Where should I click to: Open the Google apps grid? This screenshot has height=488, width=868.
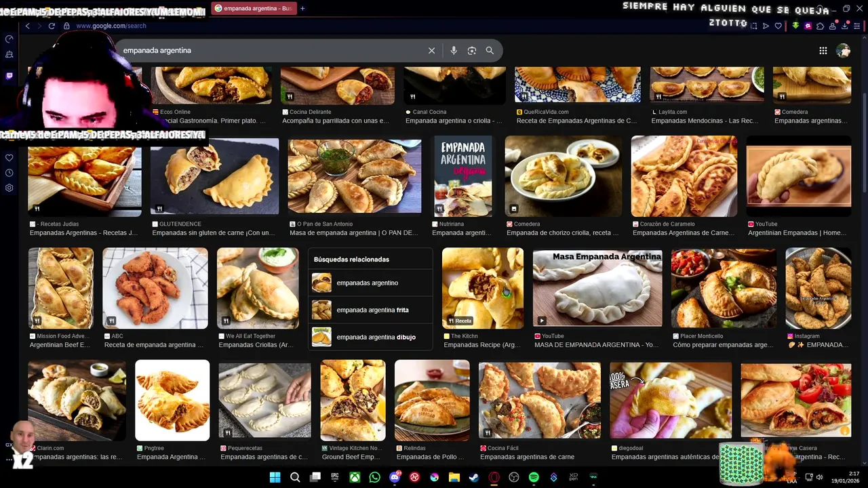click(823, 51)
